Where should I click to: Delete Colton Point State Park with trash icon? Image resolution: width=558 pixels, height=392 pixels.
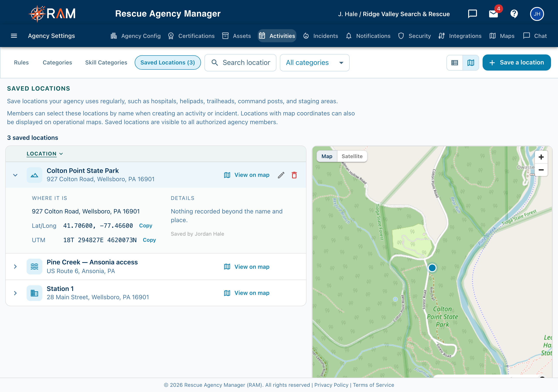294,175
